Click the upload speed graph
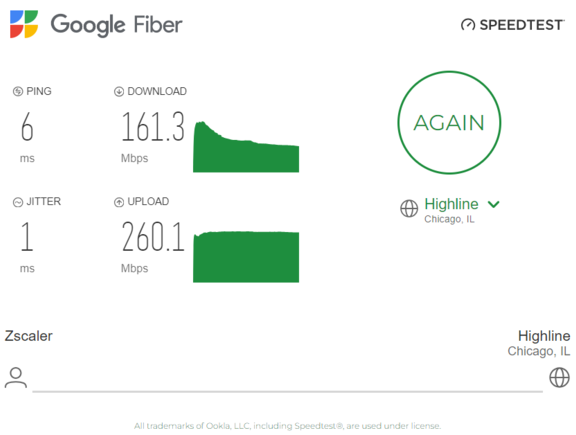 point(246,257)
